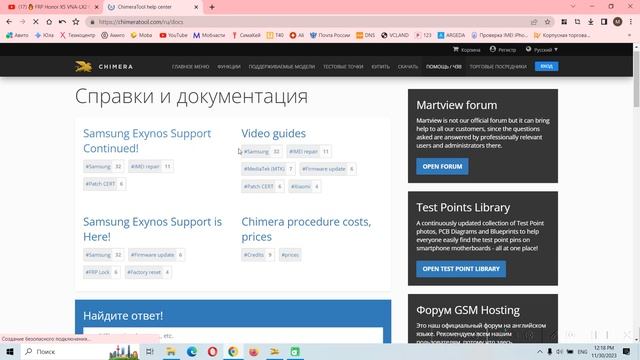This screenshot has width=640, height=360.
Task: Go back to the previous page
Action: click(9, 22)
